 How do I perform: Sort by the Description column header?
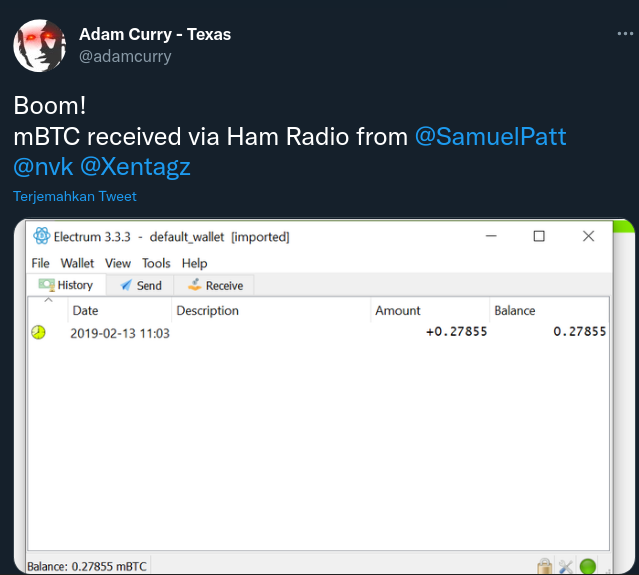(x=271, y=311)
